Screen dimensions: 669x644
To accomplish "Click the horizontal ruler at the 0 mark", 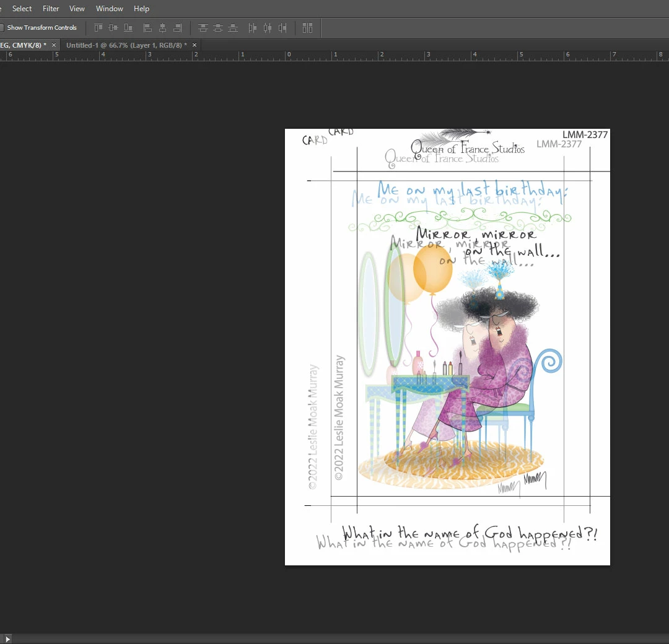I will 289,56.
